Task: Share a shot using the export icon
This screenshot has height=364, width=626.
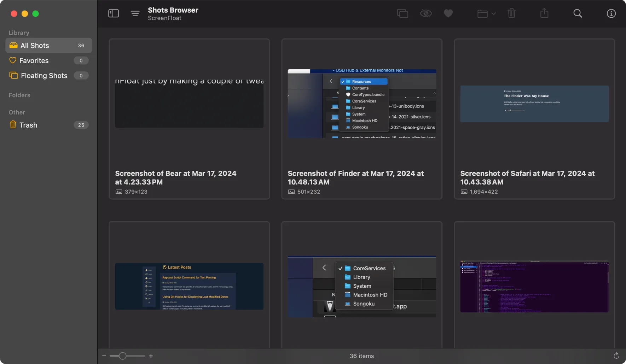Action: [x=544, y=13]
